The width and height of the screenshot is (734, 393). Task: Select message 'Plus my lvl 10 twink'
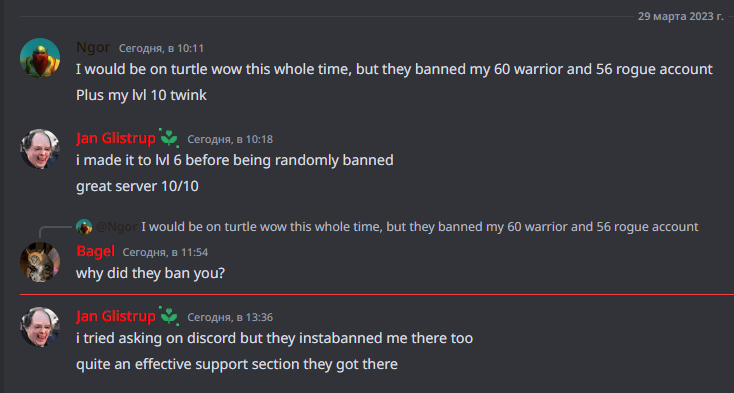[141, 95]
